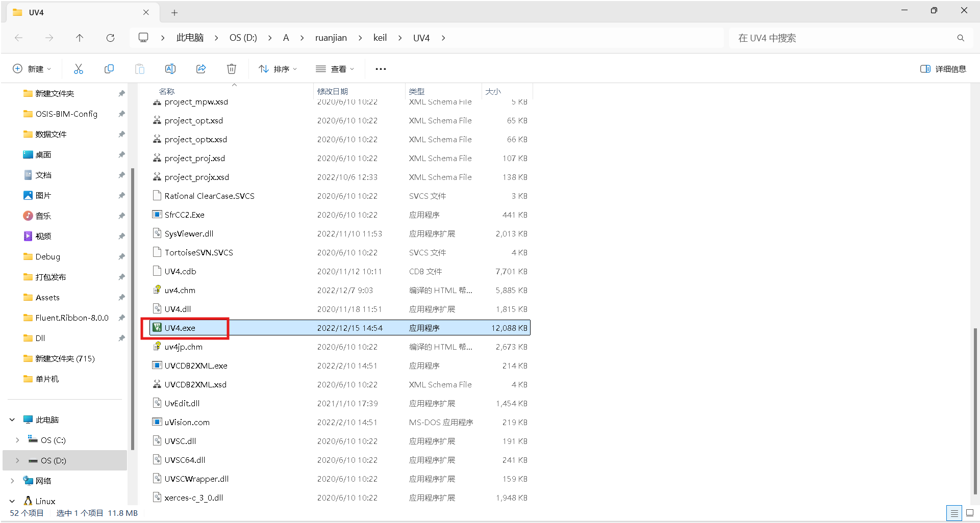Click the project_opt.xsd schema icon
This screenshot has width=980, height=523.
click(x=157, y=120)
